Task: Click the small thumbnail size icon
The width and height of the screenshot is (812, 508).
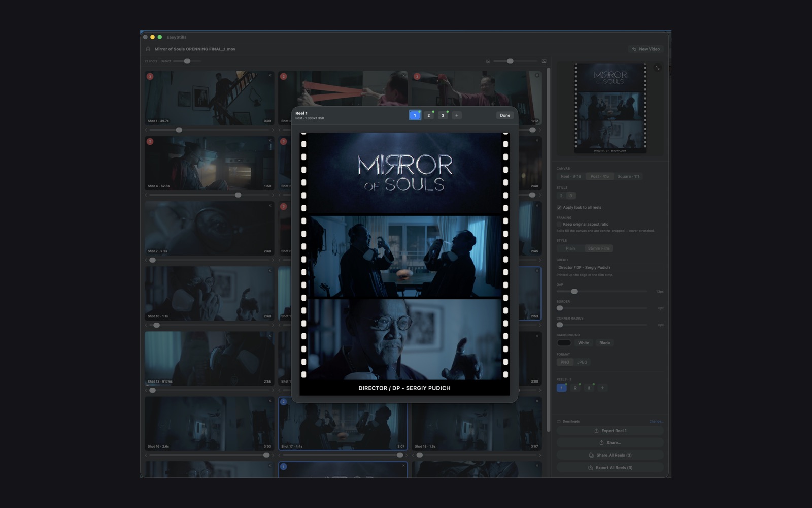Action: (x=488, y=61)
